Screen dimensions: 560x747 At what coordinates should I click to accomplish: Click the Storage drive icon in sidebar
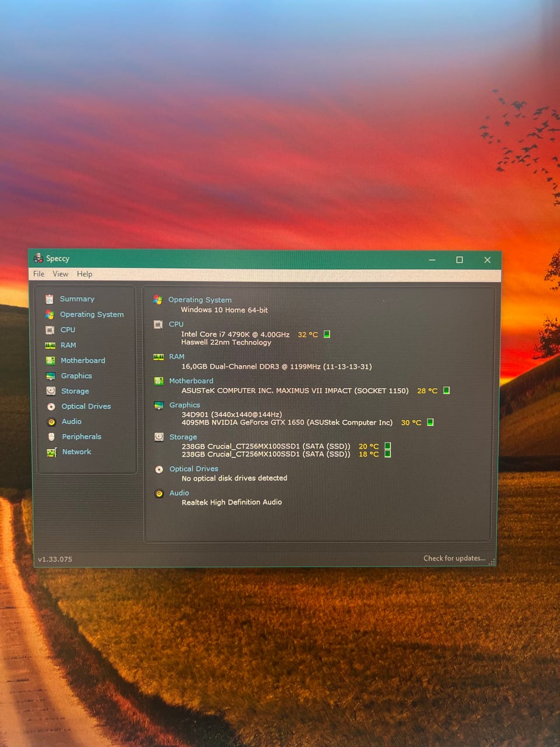click(x=51, y=391)
